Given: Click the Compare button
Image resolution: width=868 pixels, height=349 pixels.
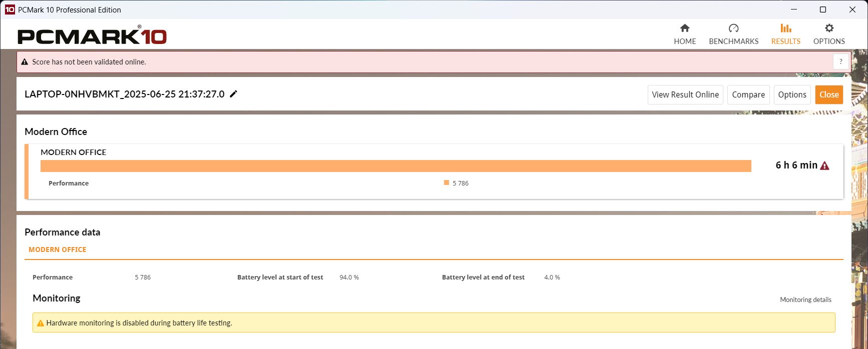Looking at the screenshot, I should click(748, 94).
